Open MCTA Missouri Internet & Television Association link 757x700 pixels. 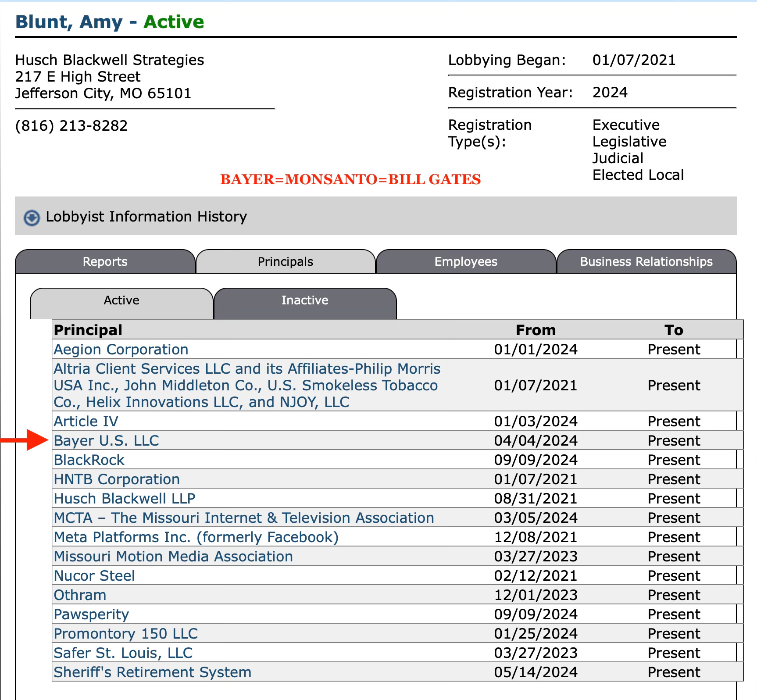(x=244, y=518)
